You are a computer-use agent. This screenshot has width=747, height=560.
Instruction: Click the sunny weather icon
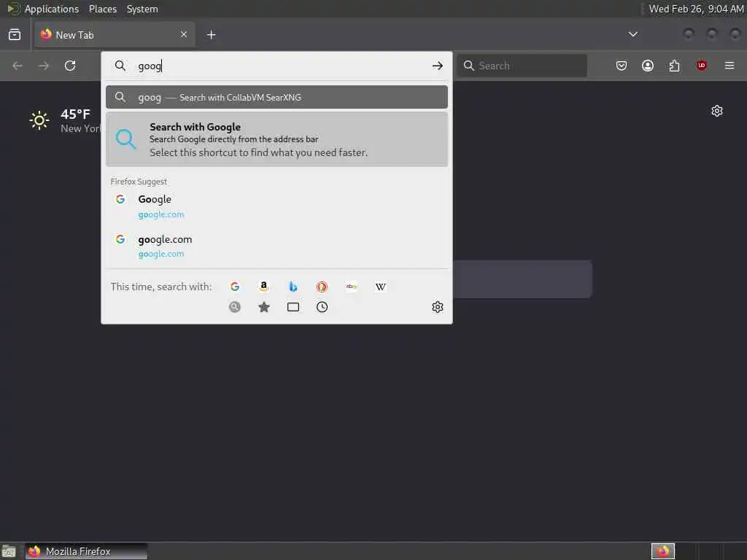tap(39, 120)
